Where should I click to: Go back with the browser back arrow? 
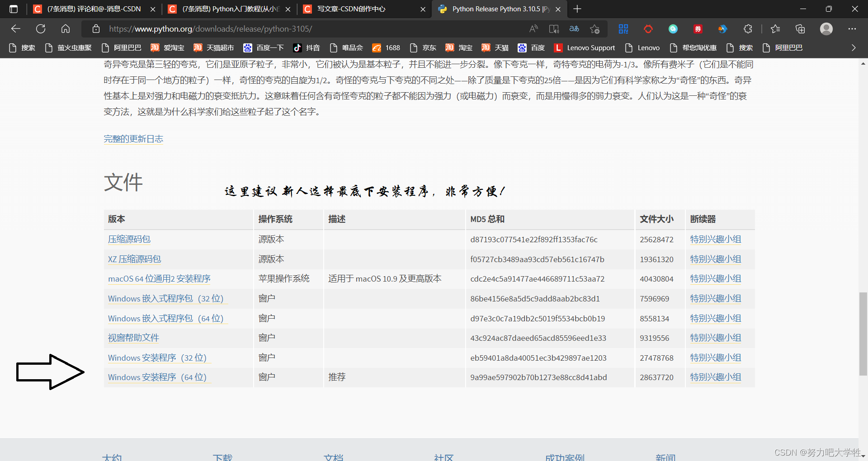tap(16, 29)
